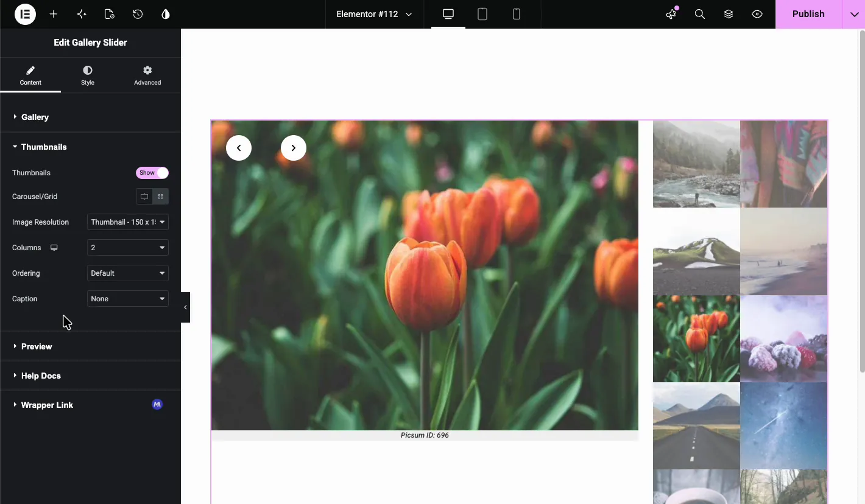The image size is (865, 504).
Task: Open the Caption dropdown
Action: (128, 299)
